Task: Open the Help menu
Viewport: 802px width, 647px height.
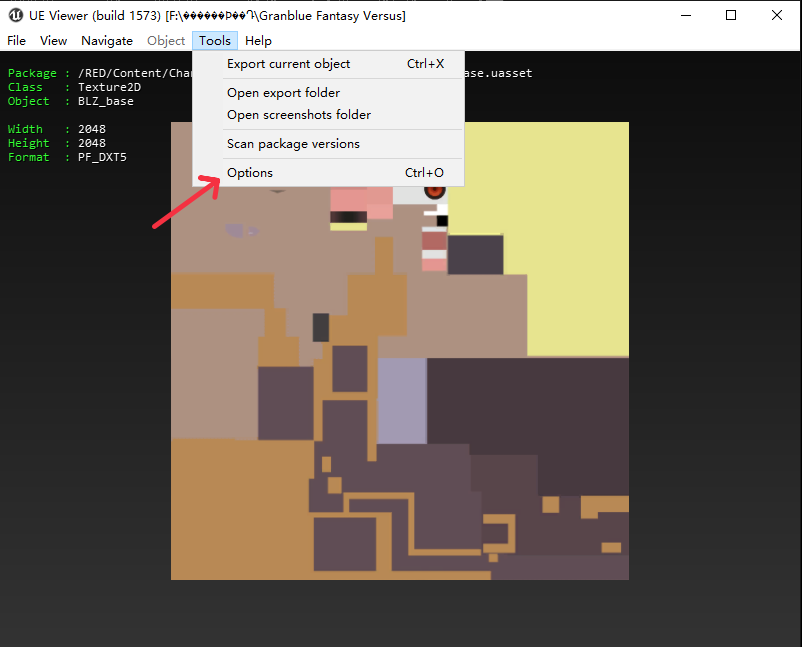Action: point(258,40)
